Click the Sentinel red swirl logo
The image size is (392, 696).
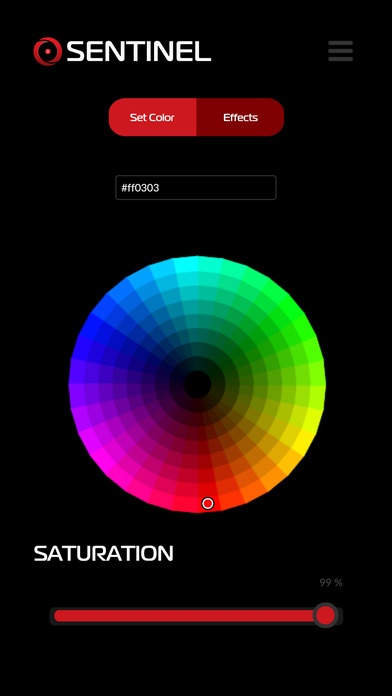click(48, 51)
